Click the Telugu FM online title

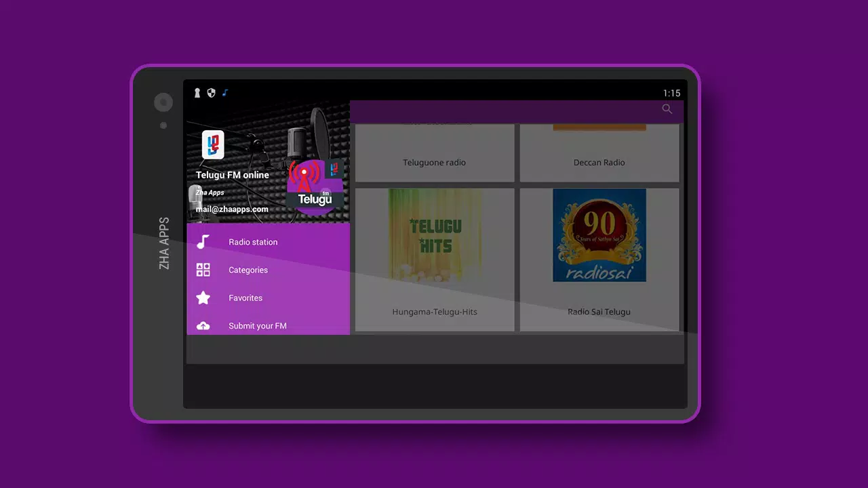[233, 175]
